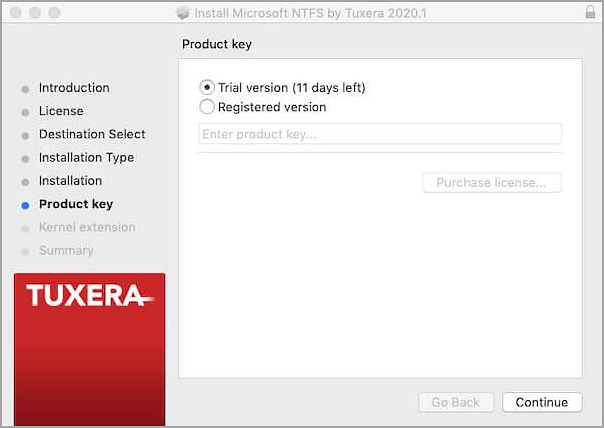Select the Trial version radio button
This screenshot has width=604, height=428.
click(x=207, y=88)
